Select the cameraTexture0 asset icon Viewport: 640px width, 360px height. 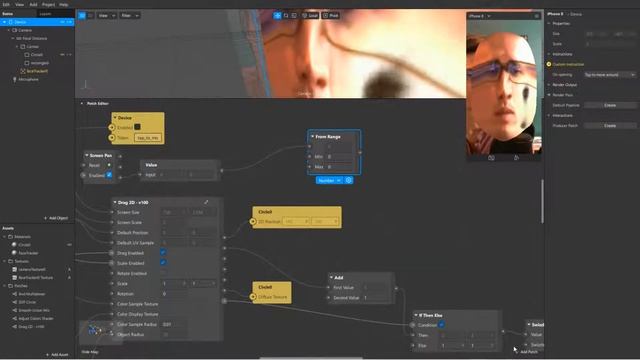coord(15,269)
